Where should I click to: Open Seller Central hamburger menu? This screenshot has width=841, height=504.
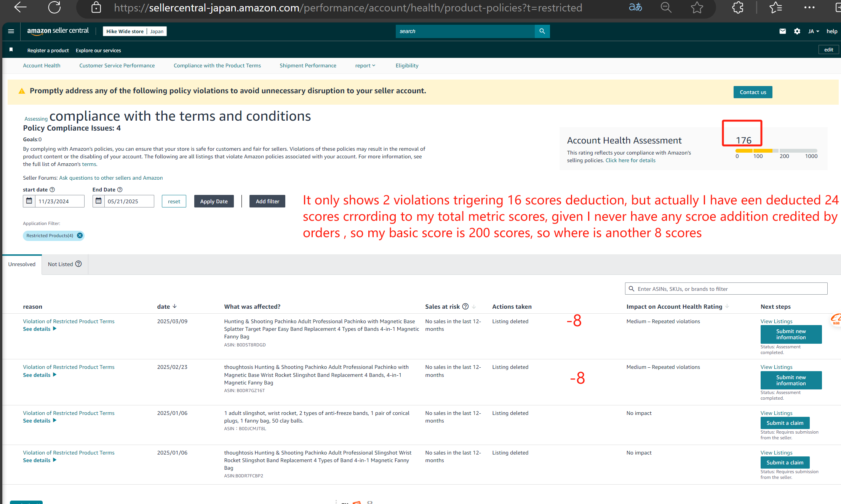coord(11,31)
